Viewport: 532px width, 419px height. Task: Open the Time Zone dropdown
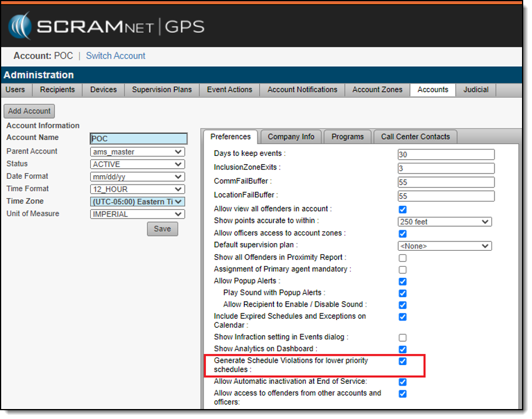coord(138,202)
